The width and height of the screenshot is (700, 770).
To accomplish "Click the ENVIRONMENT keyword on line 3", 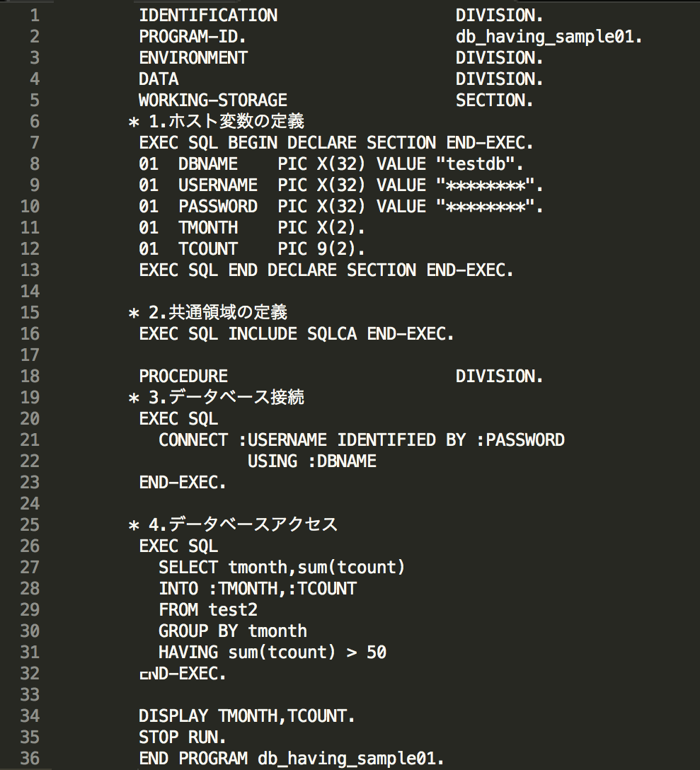I will point(193,57).
